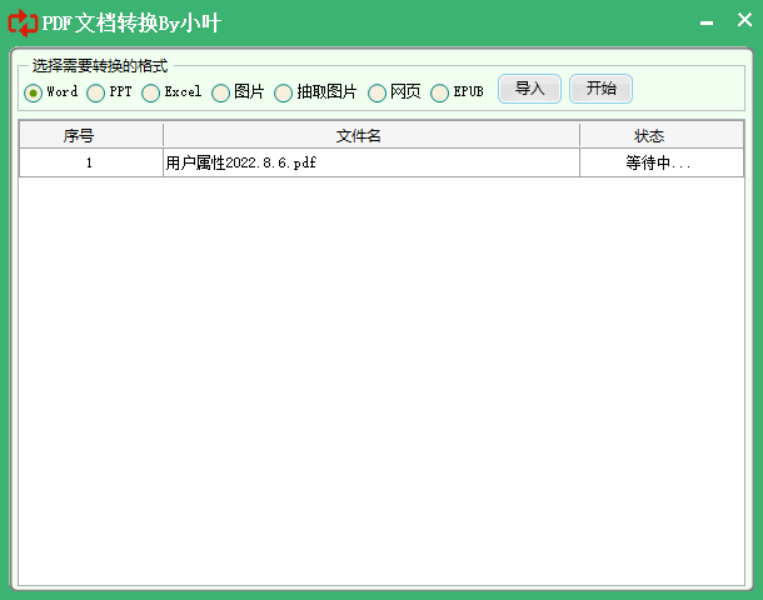Click the empty file list area
This screenshot has height=600, width=763.
click(381, 380)
